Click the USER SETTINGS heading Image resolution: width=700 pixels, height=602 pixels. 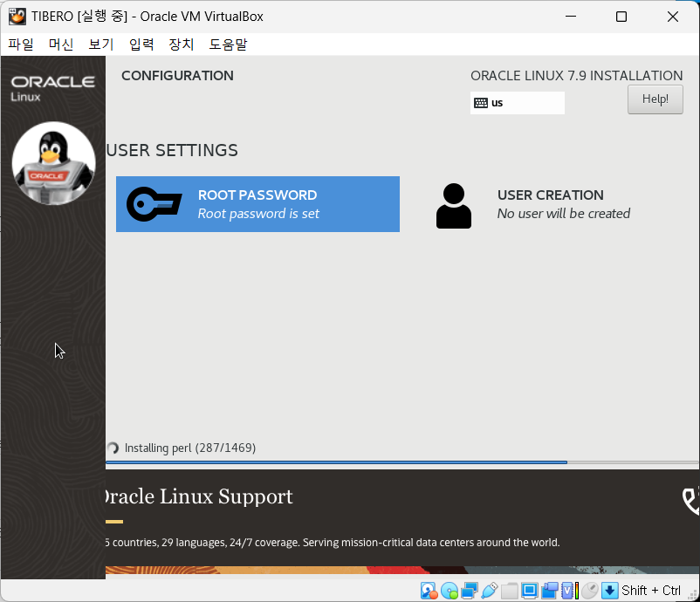(x=172, y=150)
